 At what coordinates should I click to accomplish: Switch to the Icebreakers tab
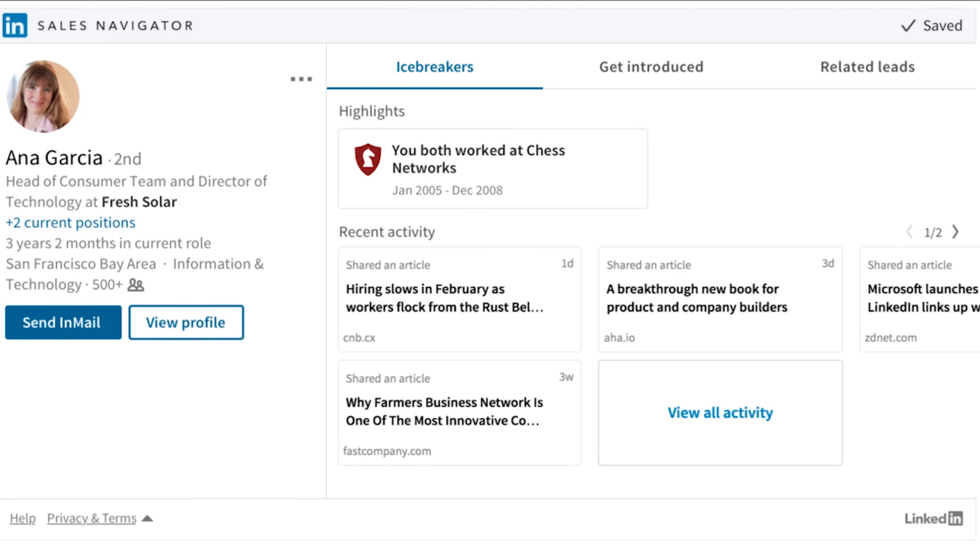tap(435, 67)
